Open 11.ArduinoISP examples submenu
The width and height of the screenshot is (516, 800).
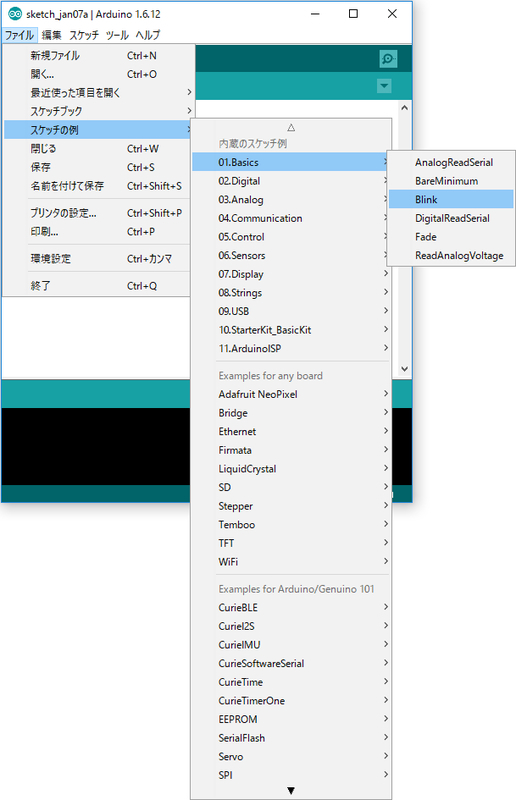[291, 348]
